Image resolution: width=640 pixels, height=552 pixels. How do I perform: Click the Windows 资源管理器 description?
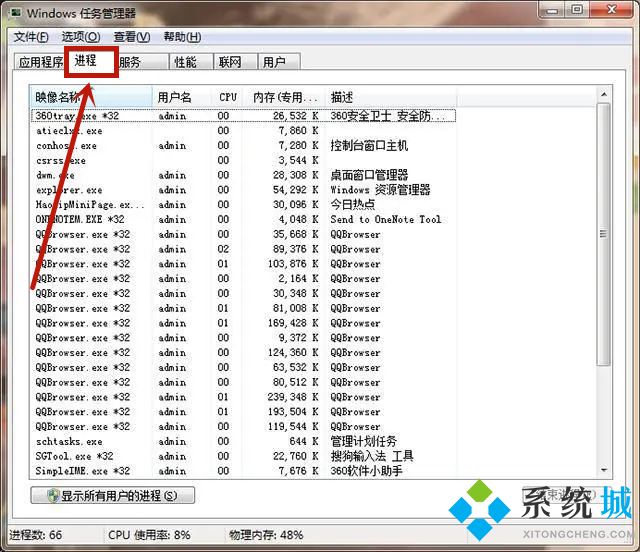[x=380, y=190]
